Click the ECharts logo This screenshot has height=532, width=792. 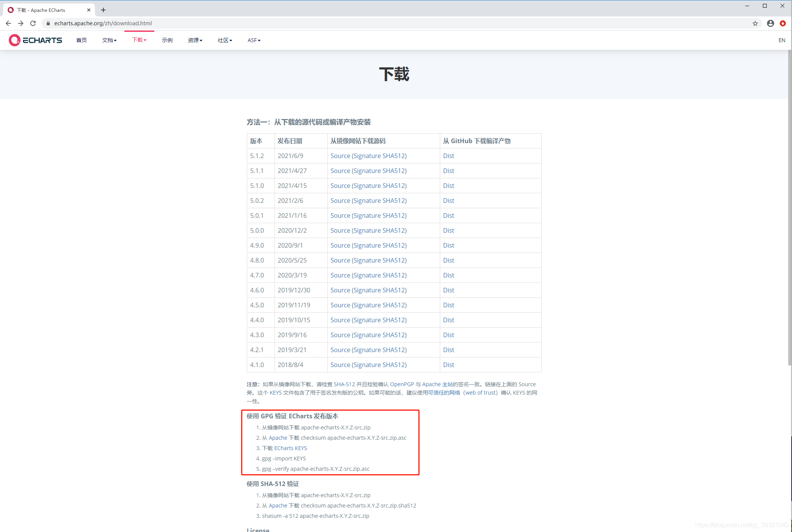click(35, 40)
